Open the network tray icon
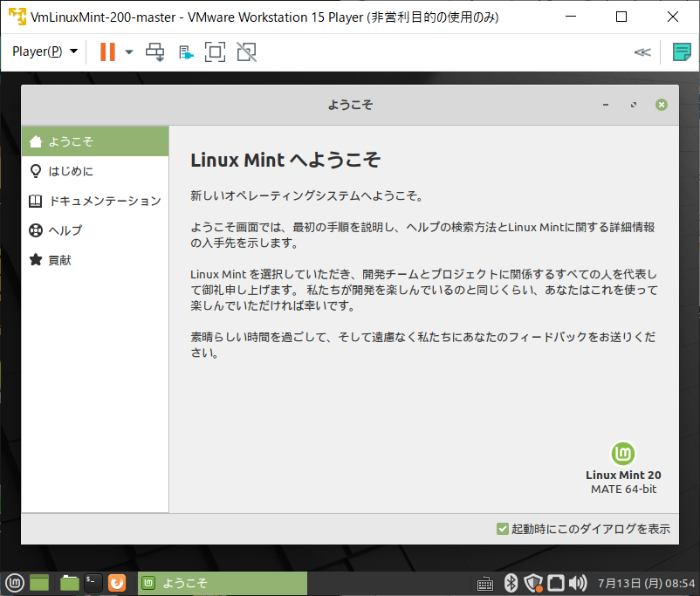Screen dimensions: 700x596 556,583
